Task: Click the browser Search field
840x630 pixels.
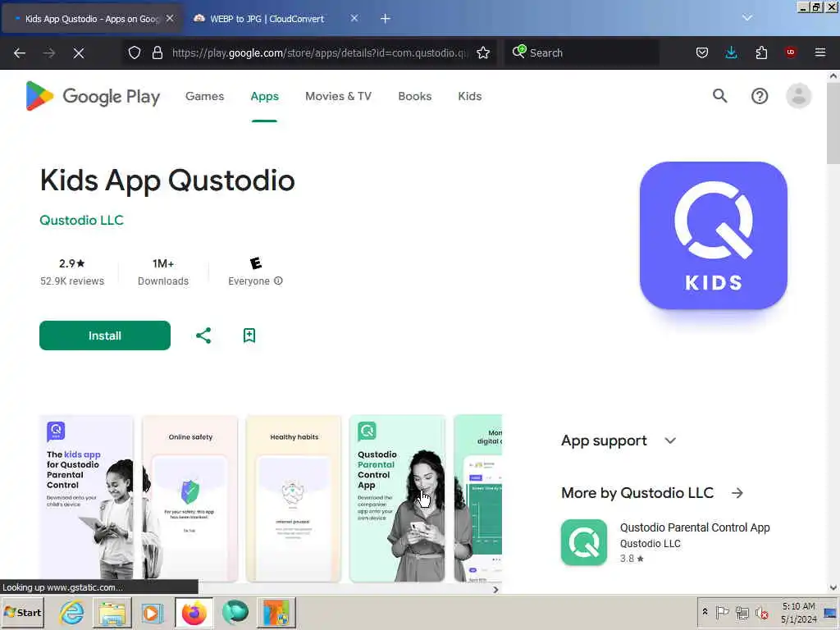Action: click(x=582, y=52)
